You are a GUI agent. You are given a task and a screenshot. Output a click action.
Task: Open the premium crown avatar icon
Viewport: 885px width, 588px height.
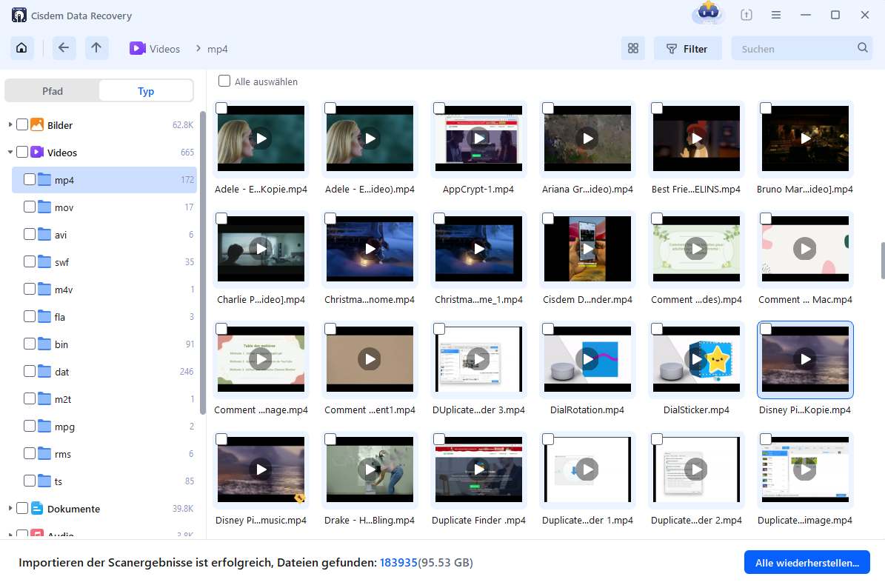click(x=707, y=14)
